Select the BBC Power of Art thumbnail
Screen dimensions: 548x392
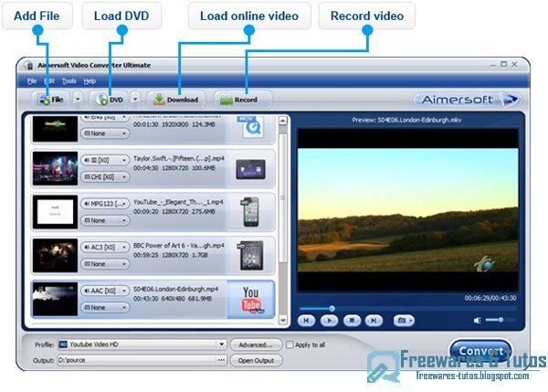coord(55,255)
